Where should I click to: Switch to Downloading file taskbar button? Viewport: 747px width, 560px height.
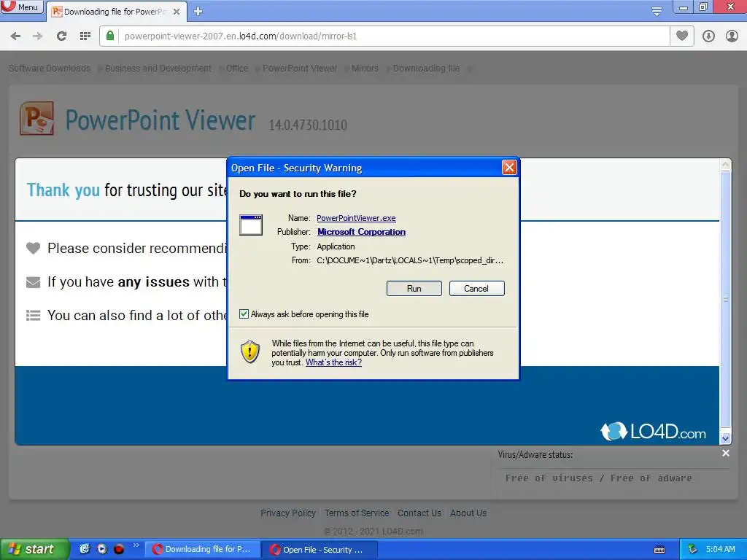click(203, 550)
